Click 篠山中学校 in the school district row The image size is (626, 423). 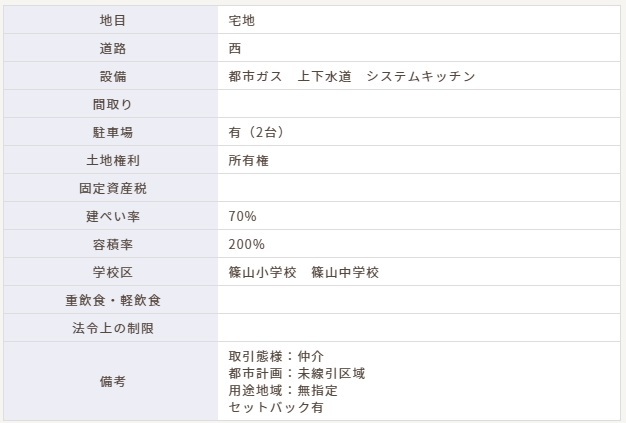tap(345, 272)
